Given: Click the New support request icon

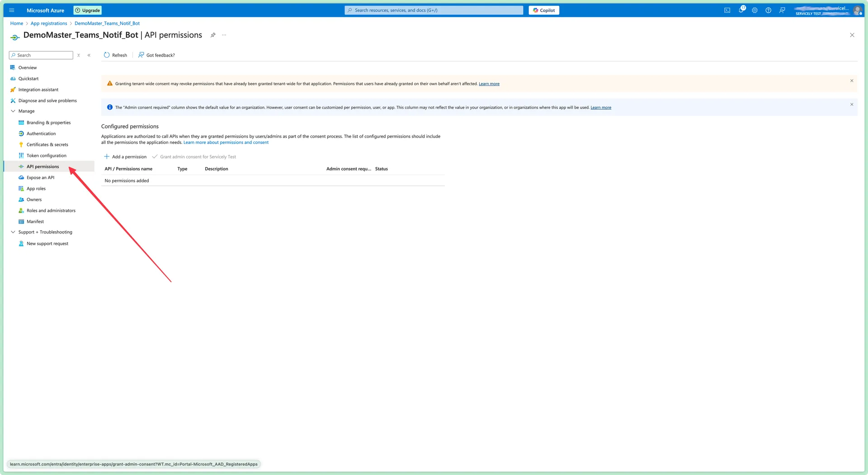Looking at the screenshot, I should [x=21, y=243].
